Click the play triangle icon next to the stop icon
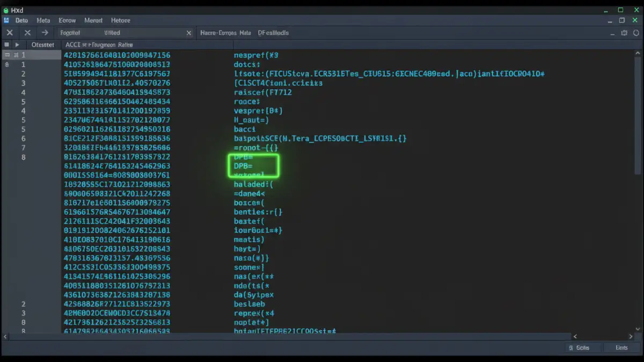The image size is (644, 362). click(x=17, y=45)
